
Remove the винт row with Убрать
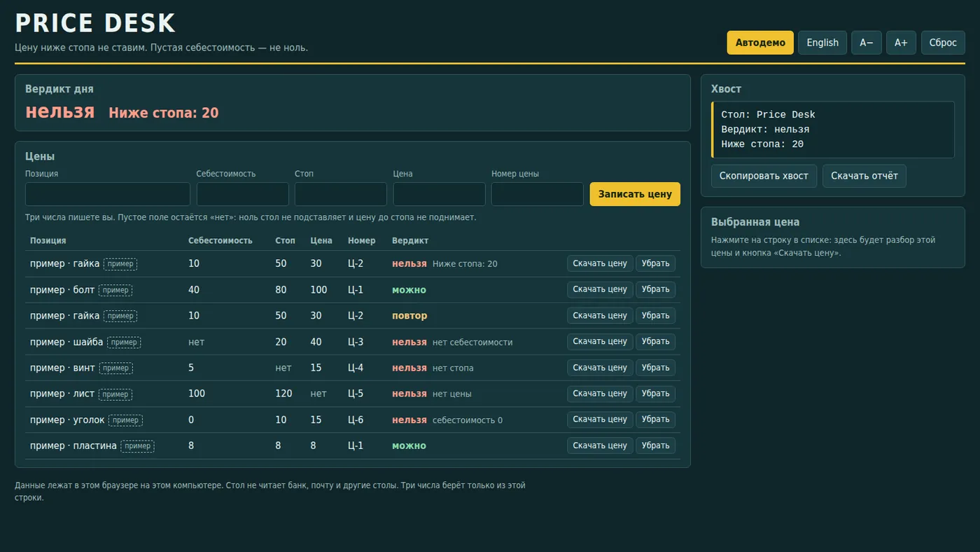pyautogui.click(x=656, y=368)
